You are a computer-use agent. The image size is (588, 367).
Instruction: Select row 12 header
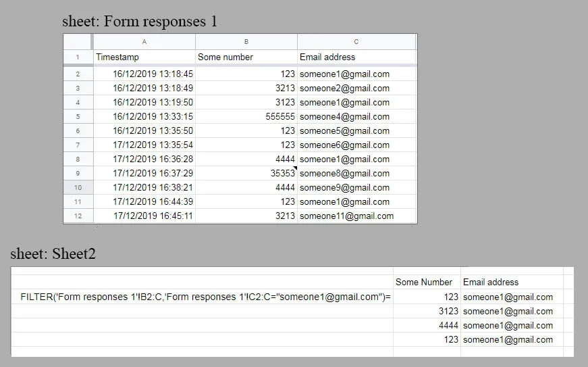[x=78, y=216]
